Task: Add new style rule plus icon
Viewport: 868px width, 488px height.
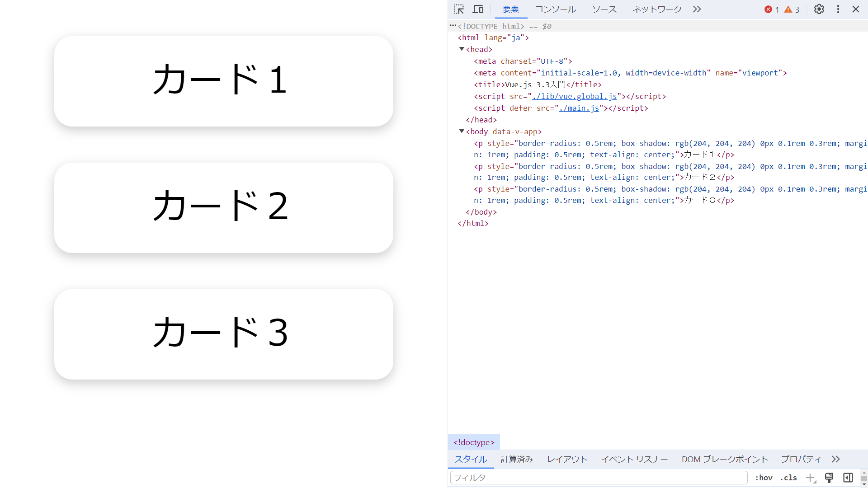Action: click(810, 478)
